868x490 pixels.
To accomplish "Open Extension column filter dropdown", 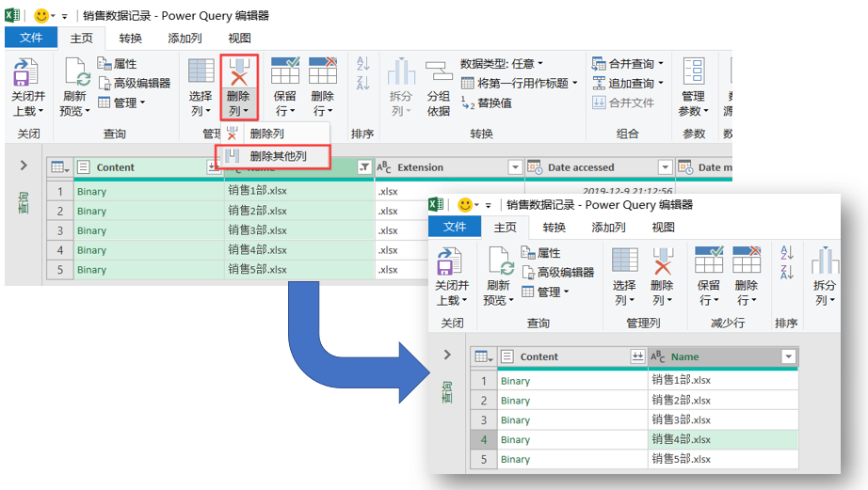I will [515, 167].
